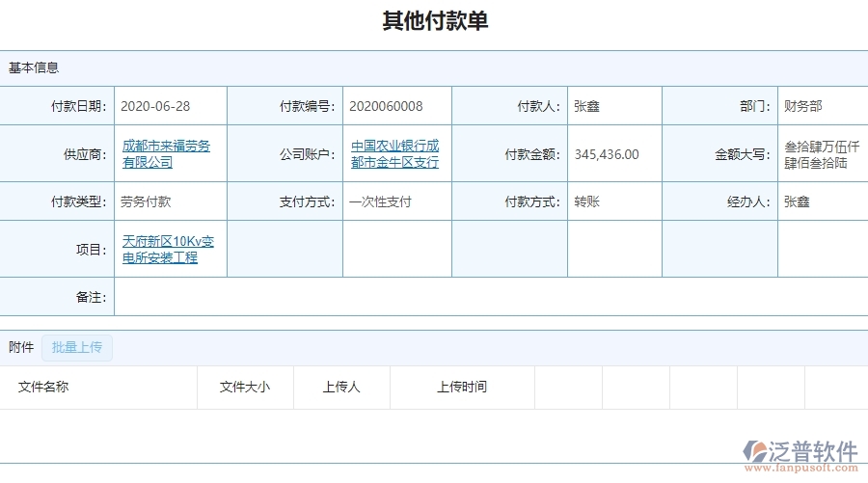Click the 金额大写 field value
Screen dimensions: 868x483
coord(823,154)
